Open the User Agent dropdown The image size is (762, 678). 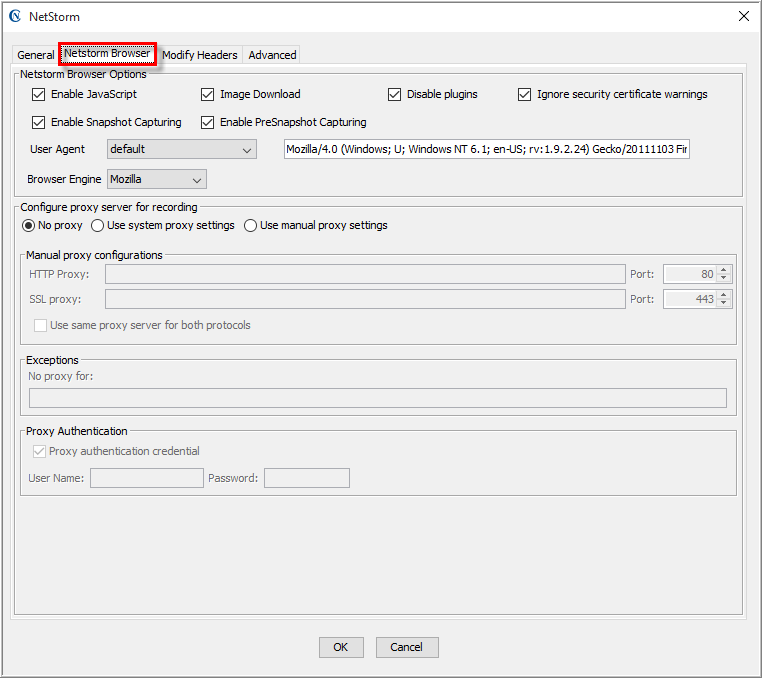(x=182, y=149)
